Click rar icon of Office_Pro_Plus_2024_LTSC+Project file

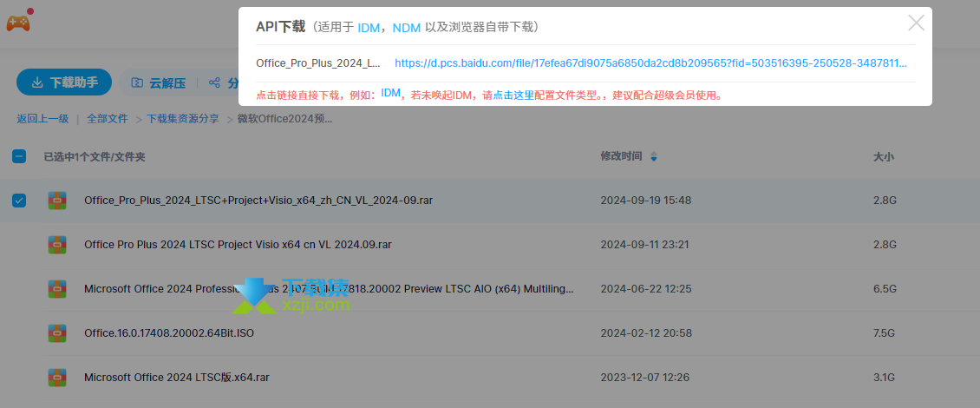point(57,201)
